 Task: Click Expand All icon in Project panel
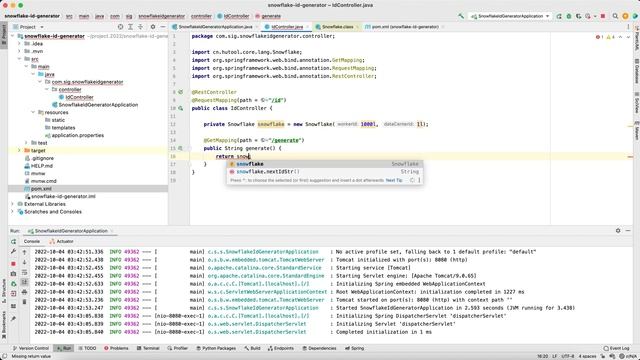(131, 27)
